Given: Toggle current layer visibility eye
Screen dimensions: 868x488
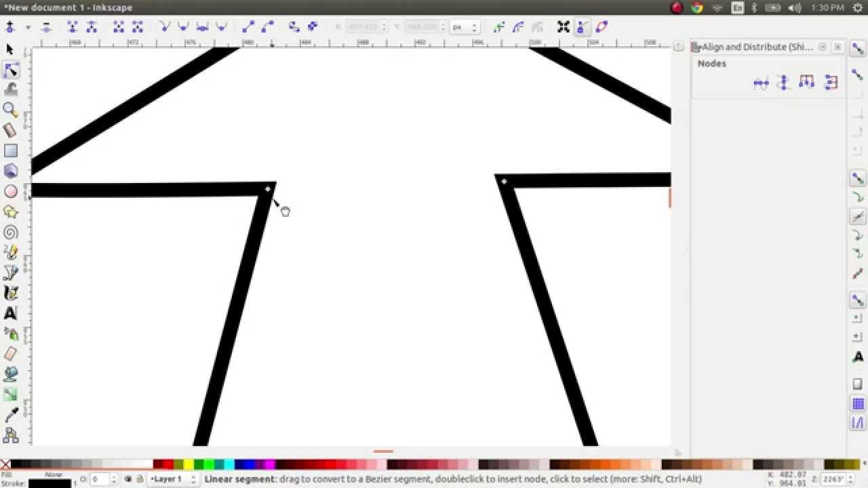Looking at the screenshot, I should (x=128, y=479).
